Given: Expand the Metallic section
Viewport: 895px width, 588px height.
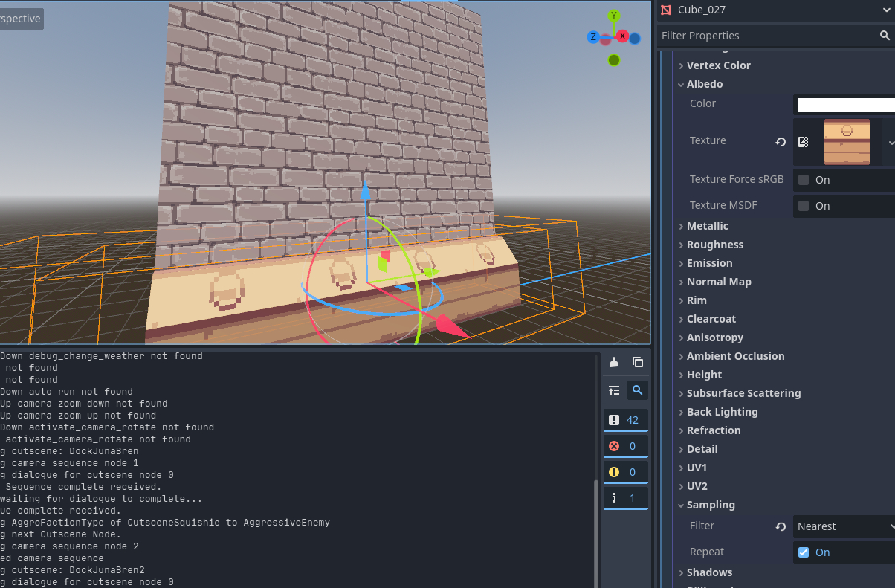Looking at the screenshot, I should (x=707, y=226).
